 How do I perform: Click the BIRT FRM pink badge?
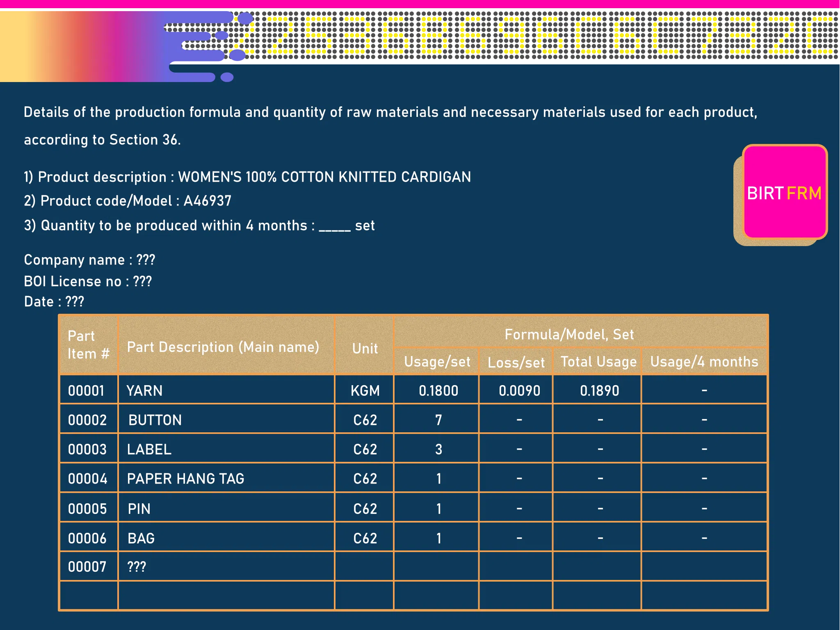click(785, 192)
